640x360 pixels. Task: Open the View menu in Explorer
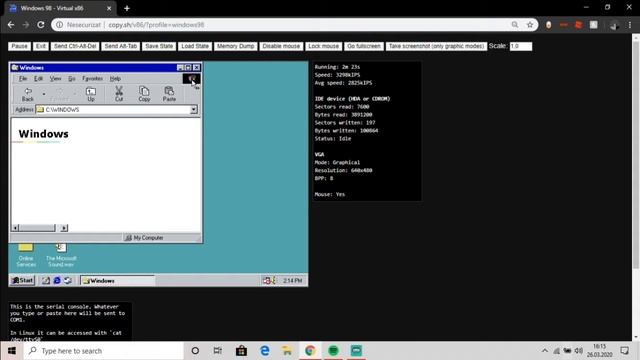[x=56, y=78]
